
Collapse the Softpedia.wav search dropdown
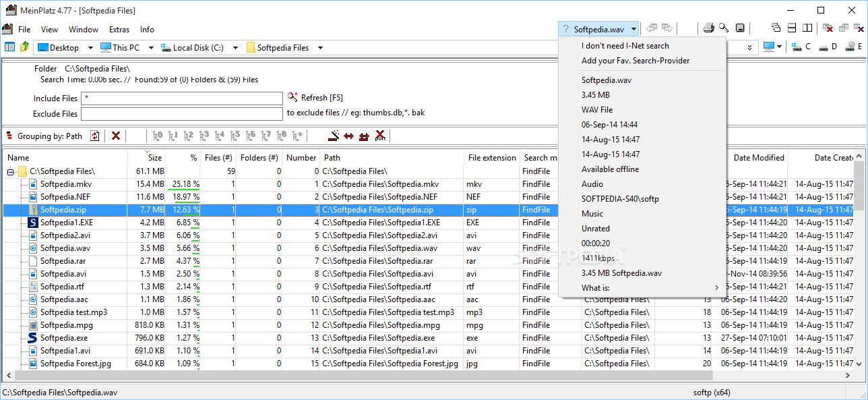(x=633, y=30)
